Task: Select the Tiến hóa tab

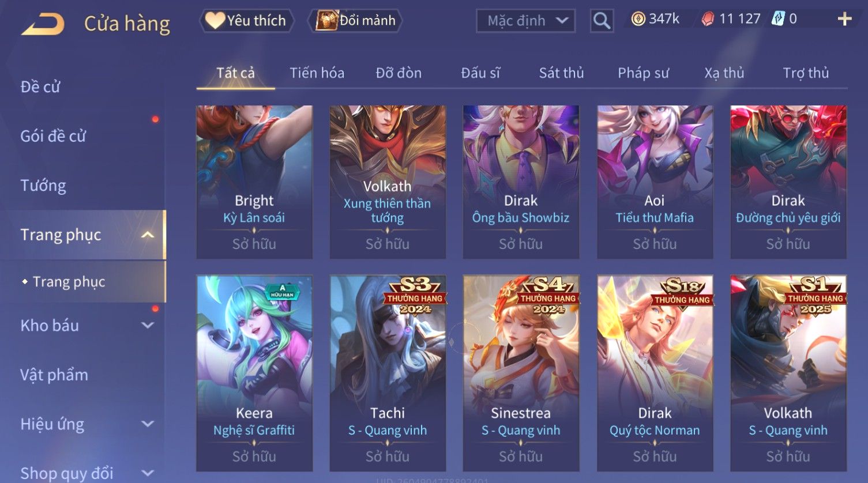Action: click(317, 73)
